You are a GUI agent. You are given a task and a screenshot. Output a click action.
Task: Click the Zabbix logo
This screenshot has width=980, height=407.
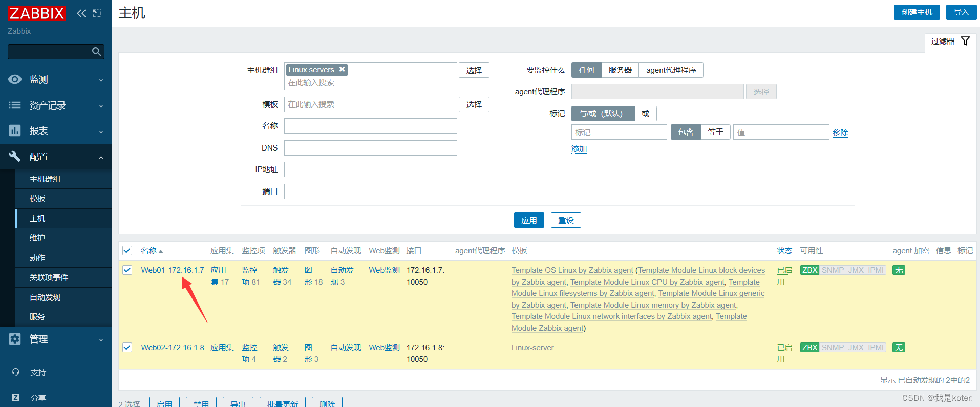pyautogui.click(x=36, y=13)
